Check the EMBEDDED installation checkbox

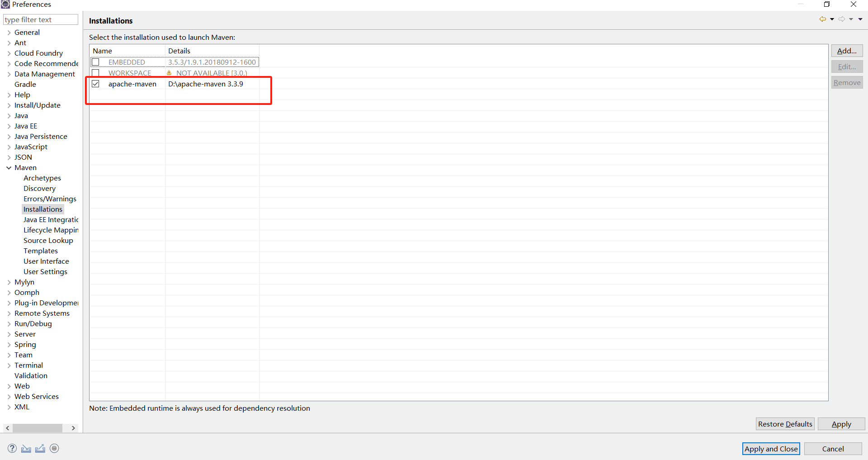[95, 62]
